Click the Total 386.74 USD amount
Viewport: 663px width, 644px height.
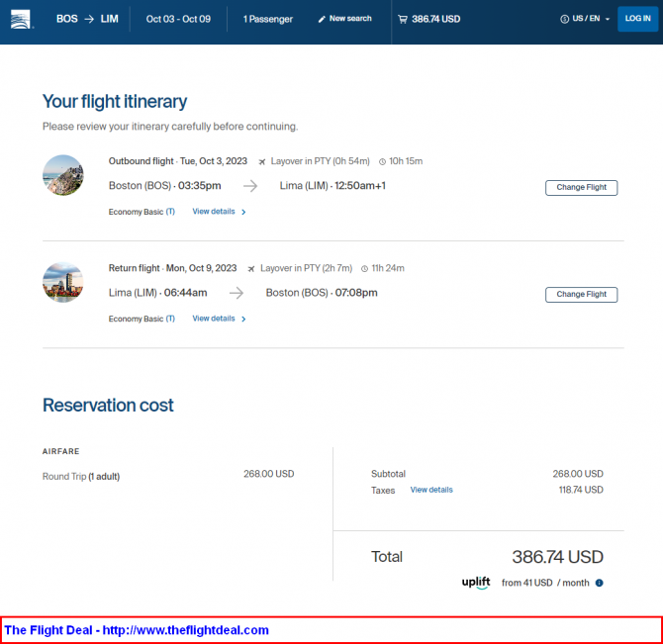click(558, 557)
